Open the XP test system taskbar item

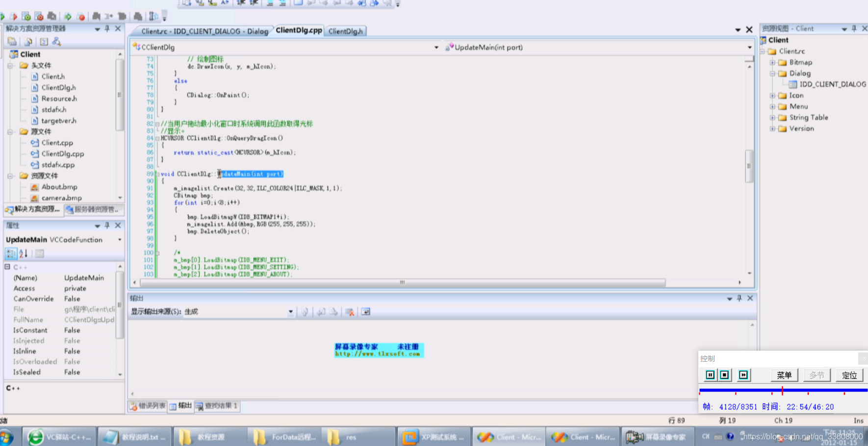coord(434,437)
